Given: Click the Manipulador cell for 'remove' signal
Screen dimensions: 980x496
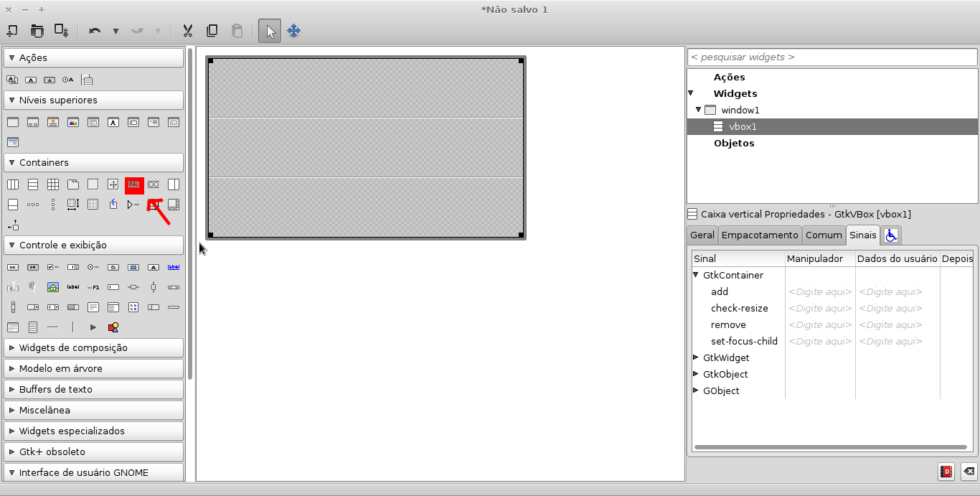Looking at the screenshot, I should coord(820,324).
